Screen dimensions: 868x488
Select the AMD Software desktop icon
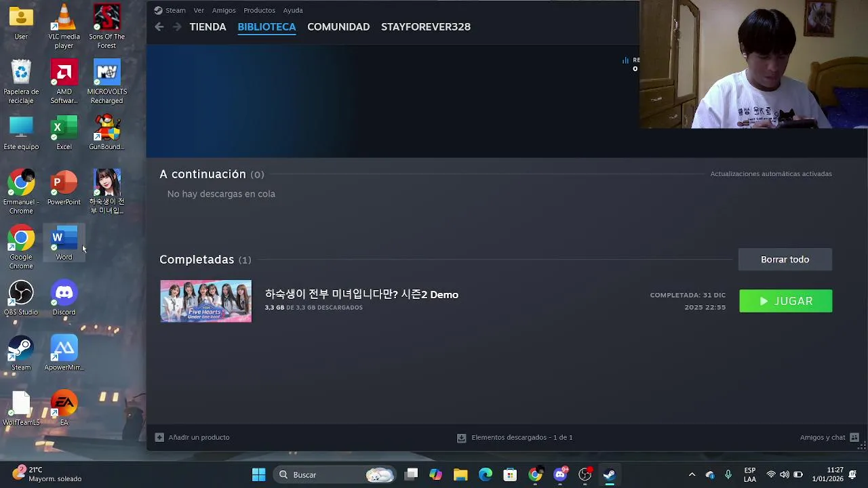tap(64, 82)
